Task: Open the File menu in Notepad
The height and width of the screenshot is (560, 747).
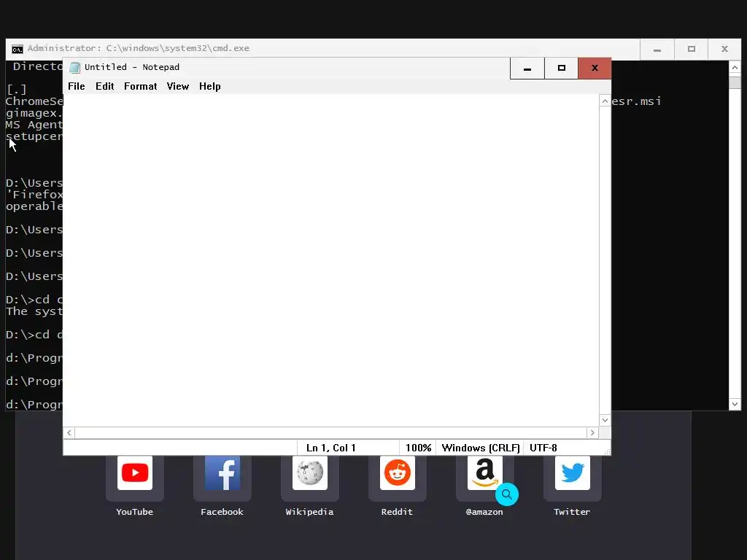Action: point(76,86)
